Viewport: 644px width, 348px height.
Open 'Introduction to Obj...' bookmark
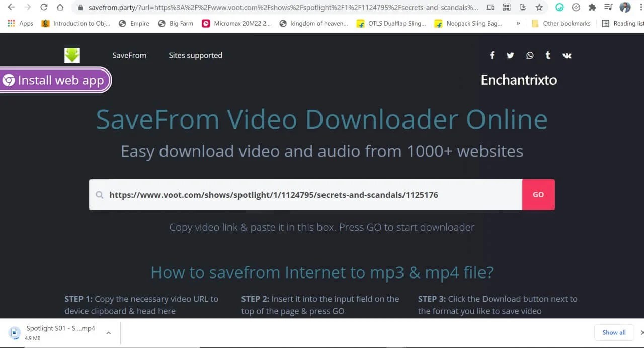76,23
